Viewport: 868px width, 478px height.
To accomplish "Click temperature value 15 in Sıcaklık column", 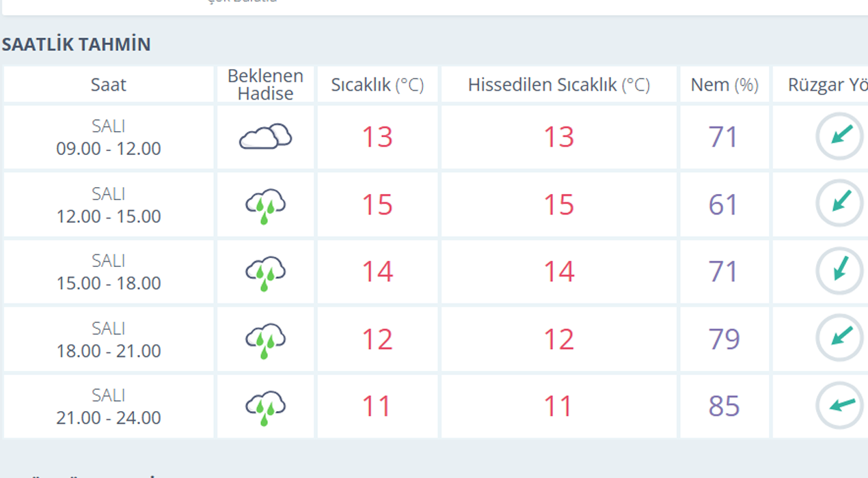I will pos(377,205).
